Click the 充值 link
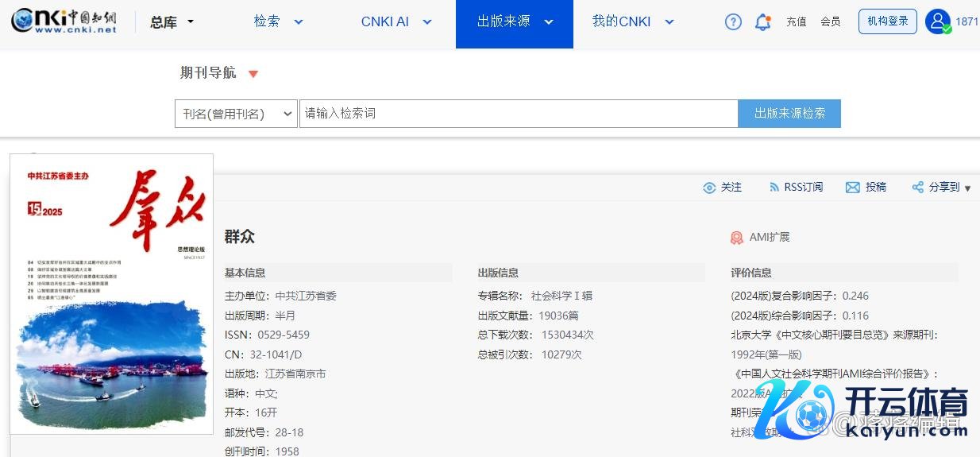The width and height of the screenshot is (980, 457). (x=796, y=22)
